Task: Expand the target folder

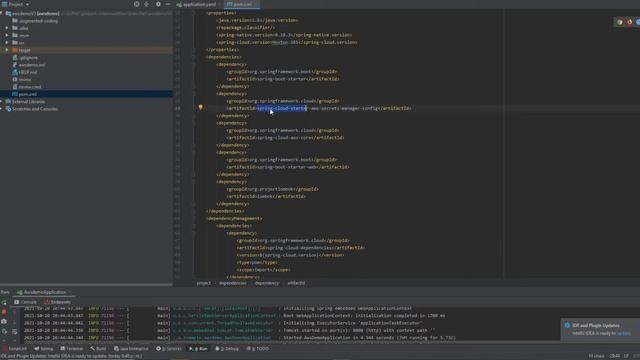Action: 7,50
